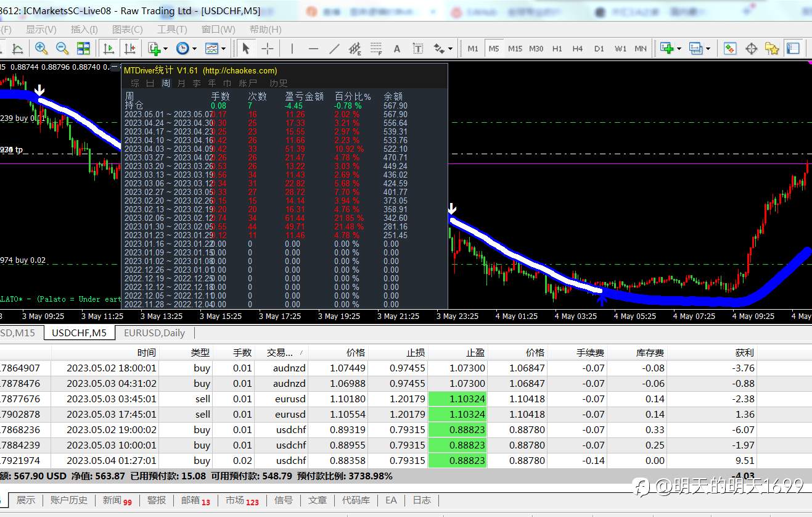This screenshot has width=812, height=517.
Task: Toggle chart auto scroll
Action: pos(109,48)
